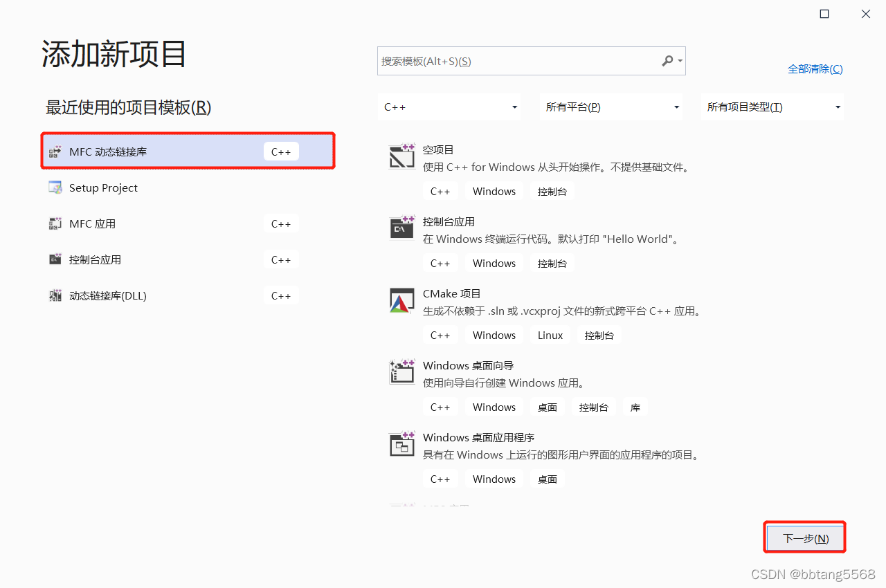
Task: Click the 桌面 tag under Windows 桌面应用程序
Action: coord(548,479)
